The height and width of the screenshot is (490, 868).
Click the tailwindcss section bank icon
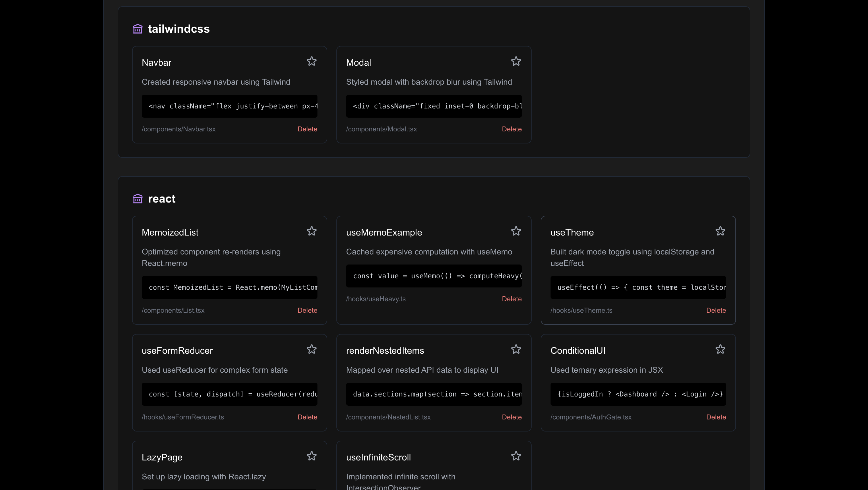point(137,29)
